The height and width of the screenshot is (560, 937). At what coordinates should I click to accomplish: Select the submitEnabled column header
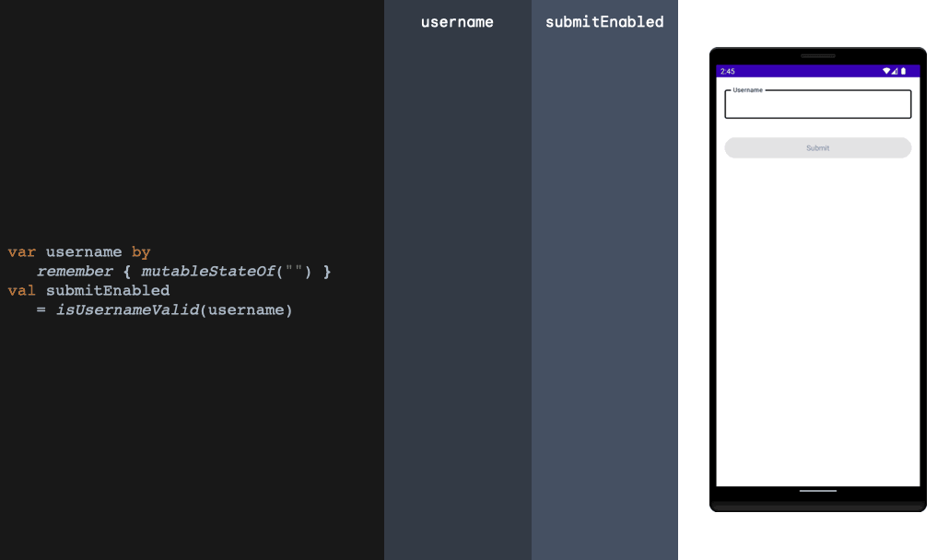point(604,22)
